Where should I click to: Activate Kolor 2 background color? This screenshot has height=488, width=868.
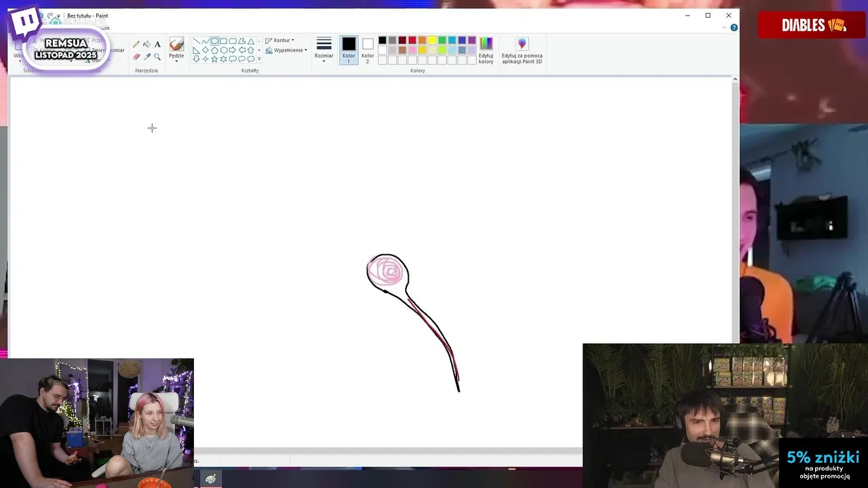368,50
